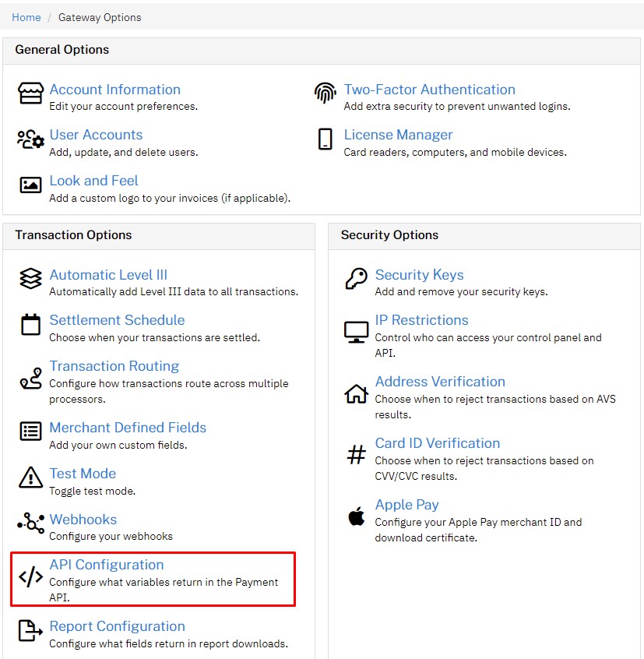The width and height of the screenshot is (644, 659).
Task: Click 'Configure your webhooks' description
Action: [111, 536]
